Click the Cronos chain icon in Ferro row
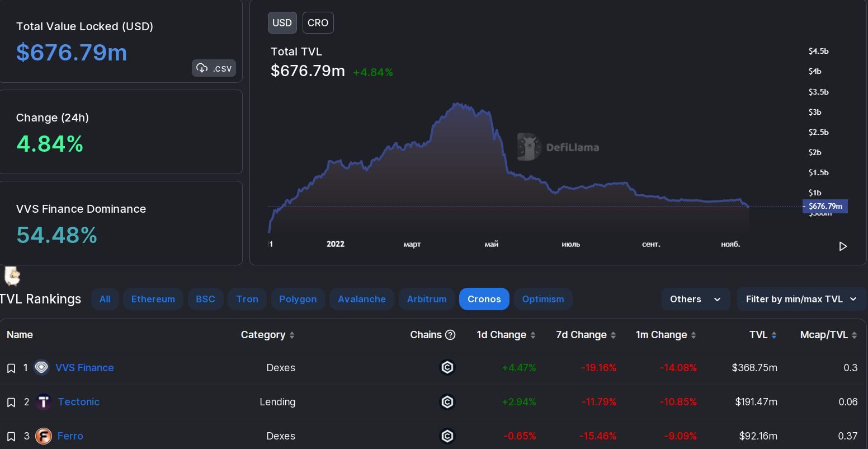This screenshot has width=868, height=449. click(447, 436)
